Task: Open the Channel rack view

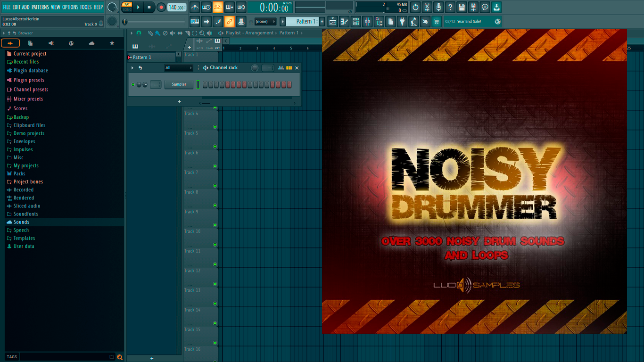Action: coord(356,21)
